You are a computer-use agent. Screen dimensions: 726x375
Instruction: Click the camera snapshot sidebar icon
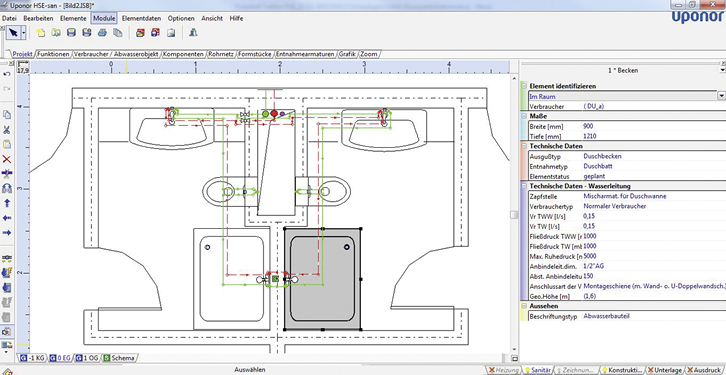click(x=6, y=331)
